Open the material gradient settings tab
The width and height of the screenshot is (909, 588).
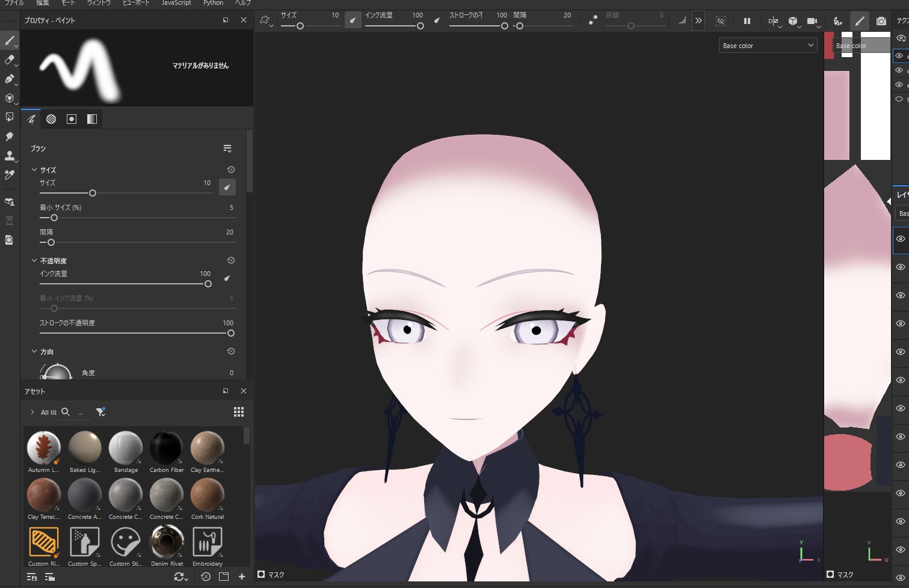(x=91, y=119)
